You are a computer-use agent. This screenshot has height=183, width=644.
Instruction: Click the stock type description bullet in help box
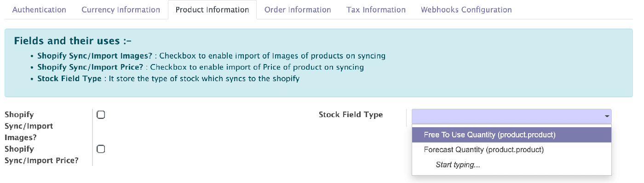point(168,78)
